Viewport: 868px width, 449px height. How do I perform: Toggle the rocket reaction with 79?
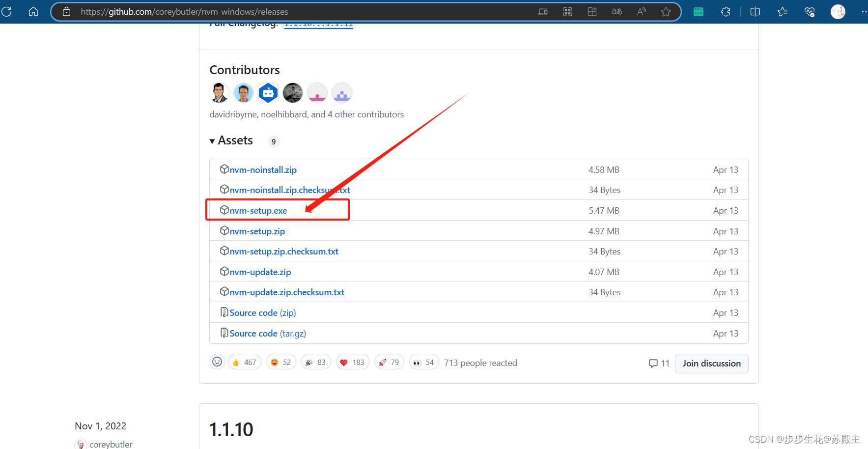[x=389, y=362]
